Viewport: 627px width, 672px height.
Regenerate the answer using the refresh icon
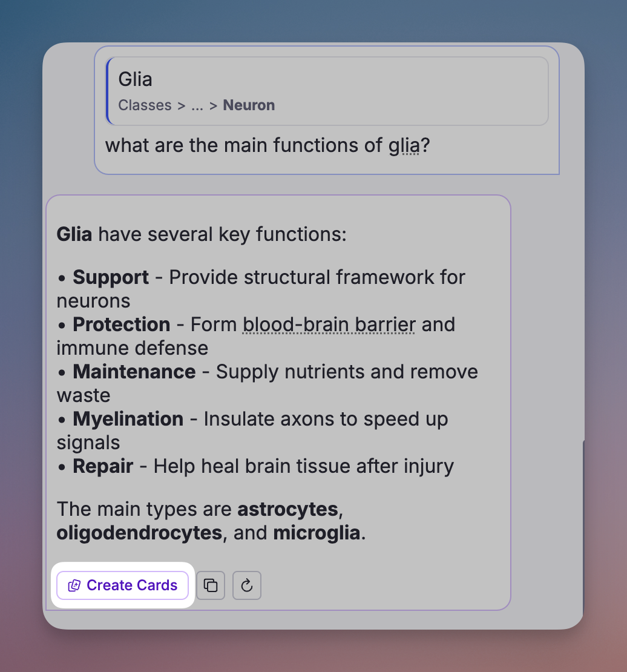point(246,585)
